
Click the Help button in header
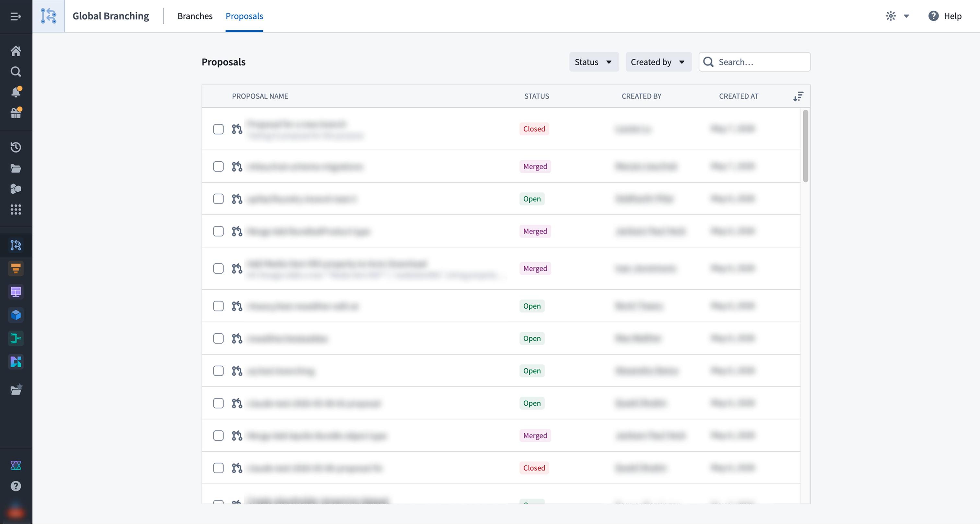(945, 16)
